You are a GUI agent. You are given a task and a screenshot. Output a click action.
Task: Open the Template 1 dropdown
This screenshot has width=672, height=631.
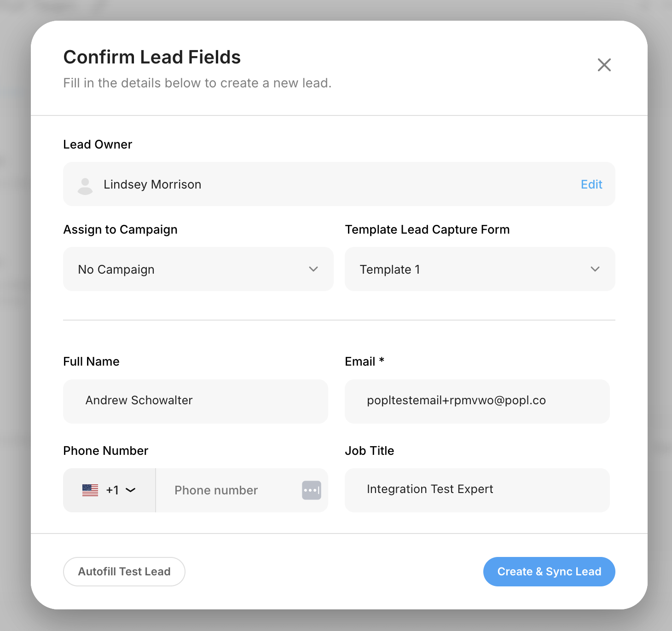(480, 269)
